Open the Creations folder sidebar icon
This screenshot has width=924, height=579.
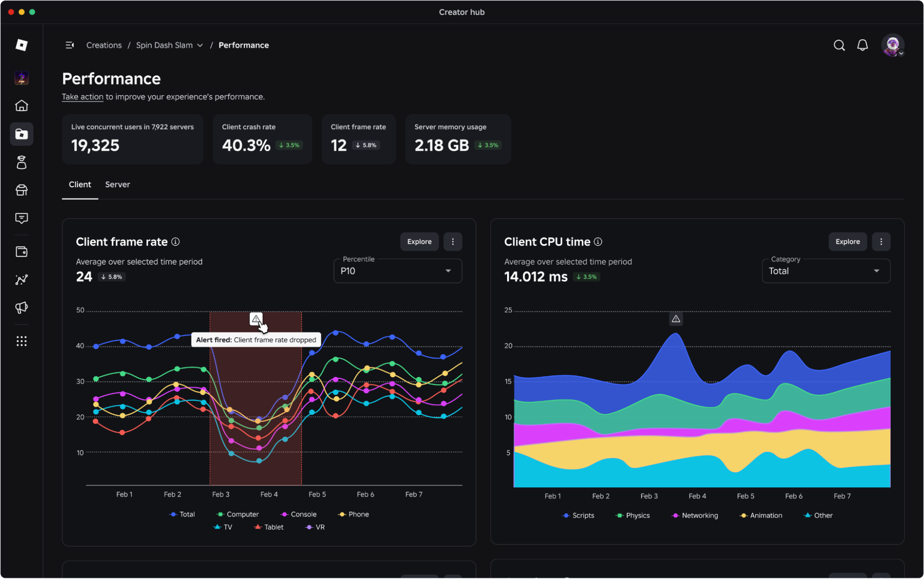[x=22, y=134]
